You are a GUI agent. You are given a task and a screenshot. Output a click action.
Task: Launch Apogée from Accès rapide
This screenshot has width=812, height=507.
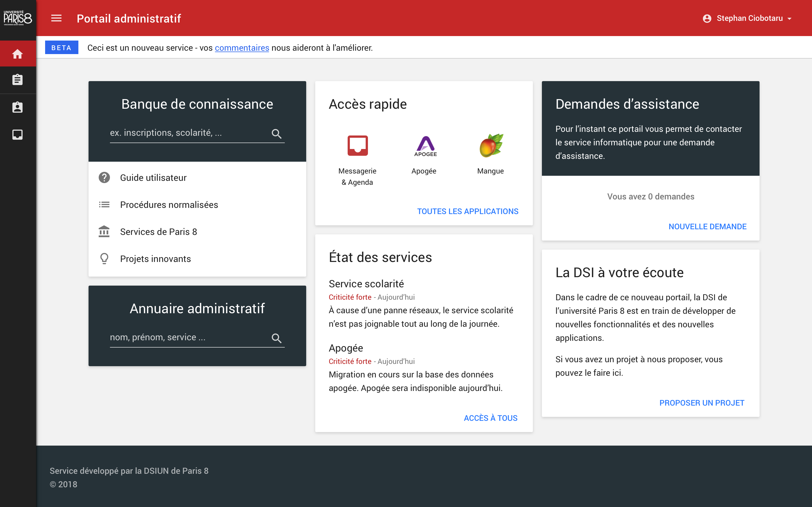(x=425, y=146)
